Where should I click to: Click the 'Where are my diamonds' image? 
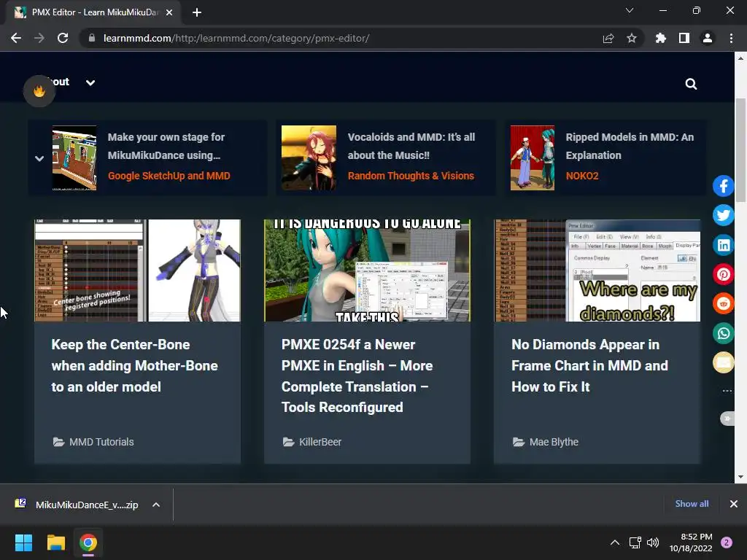point(597,271)
